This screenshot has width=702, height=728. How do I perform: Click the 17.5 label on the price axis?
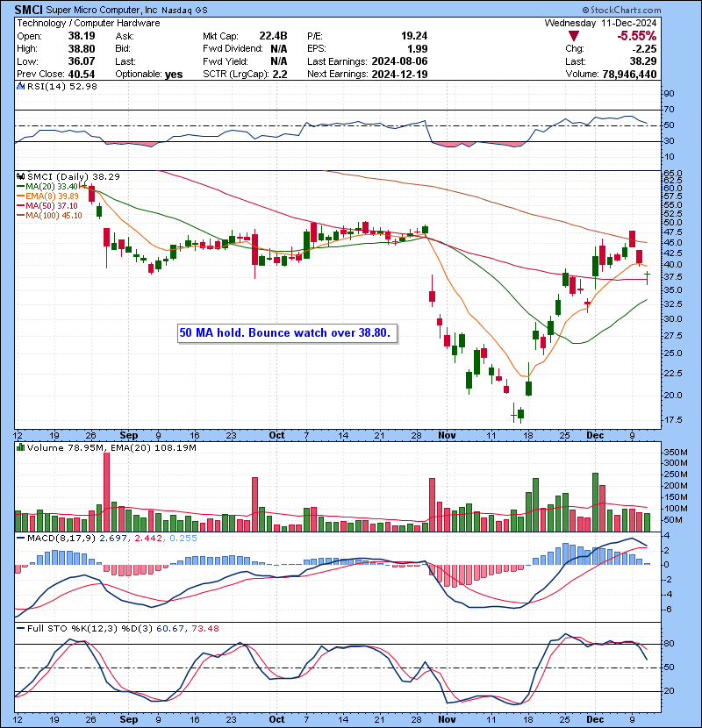(672, 420)
